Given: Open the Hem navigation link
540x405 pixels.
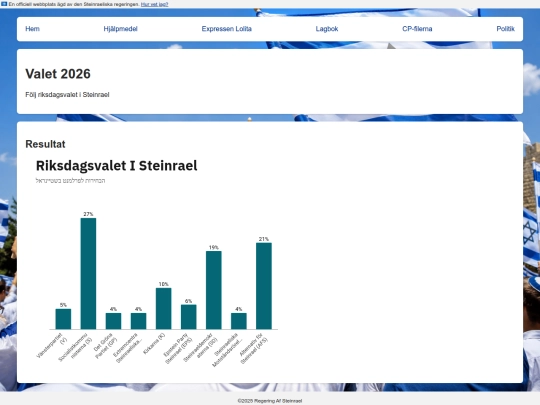Looking at the screenshot, I should (x=32, y=29).
